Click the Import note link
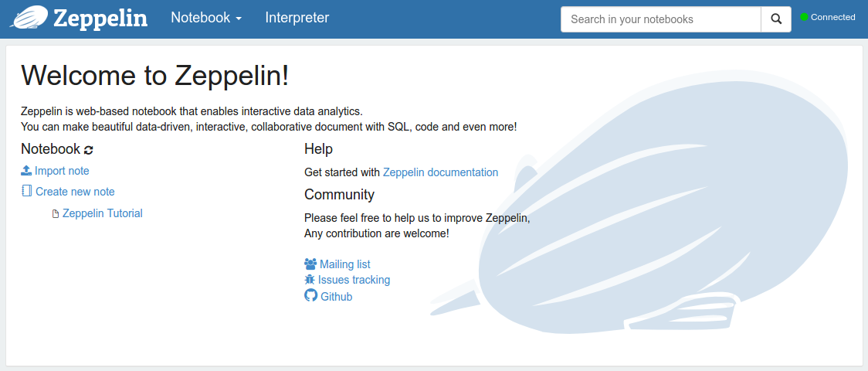This screenshot has height=371, width=868. (x=62, y=171)
